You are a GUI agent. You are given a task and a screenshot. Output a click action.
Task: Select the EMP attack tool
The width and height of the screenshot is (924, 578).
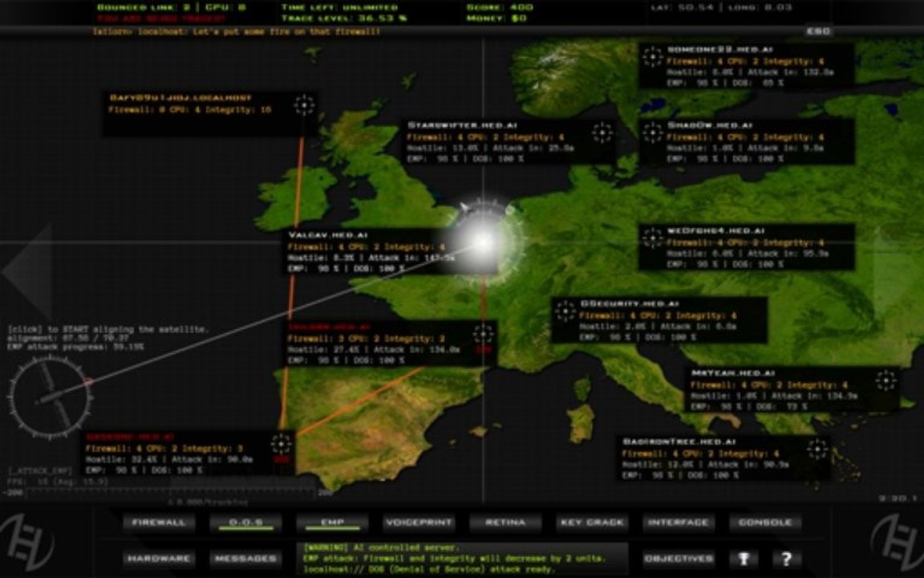(332, 523)
